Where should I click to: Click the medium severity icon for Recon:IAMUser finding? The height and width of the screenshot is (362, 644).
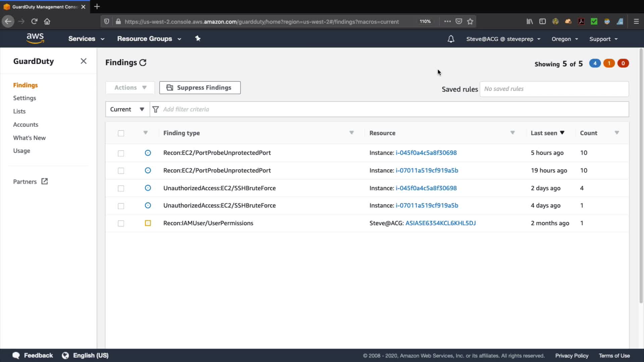tap(148, 223)
